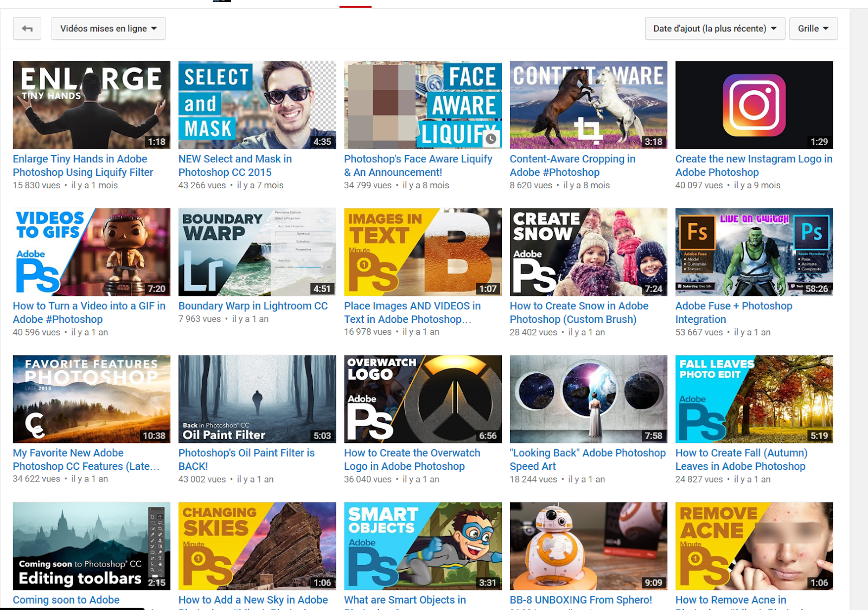This screenshot has height=610, width=868.
Task: Open the Videos to GIFs thumbnail
Action: click(x=92, y=252)
